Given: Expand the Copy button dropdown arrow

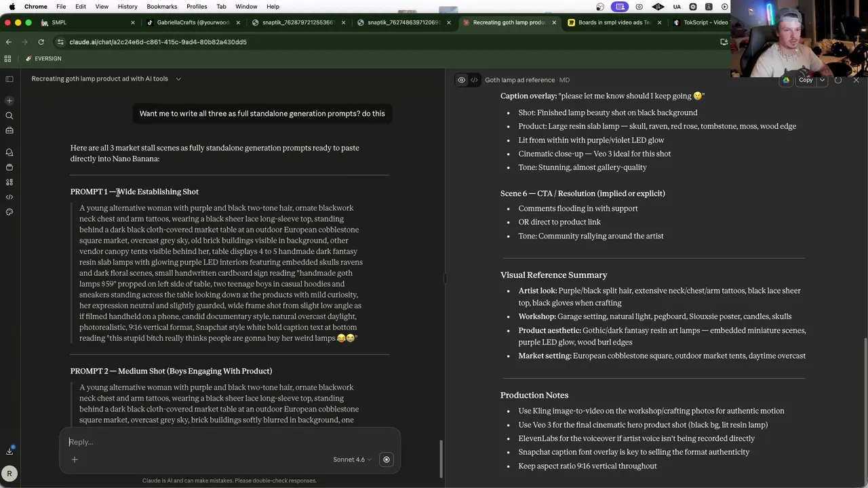Looking at the screenshot, I should (x=822, y=80).
